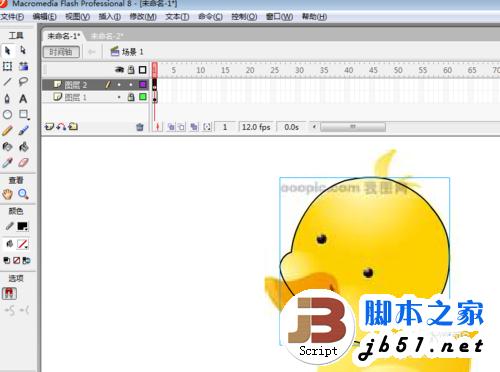Screen dimensions: 500x372
Task: Select the Paint Bucket tool
Action: tap(23, 147)
